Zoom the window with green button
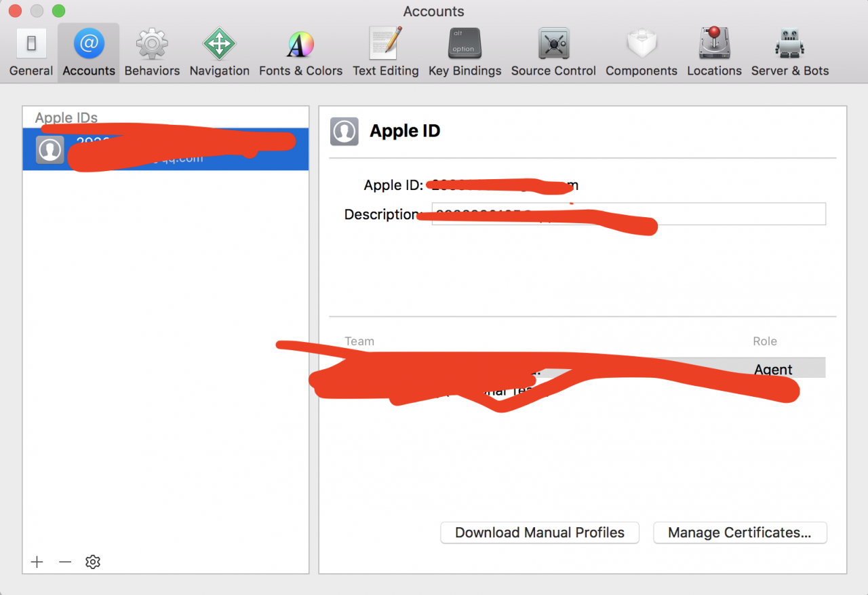This screenshot has width=868, height=595. click(59, 11)
